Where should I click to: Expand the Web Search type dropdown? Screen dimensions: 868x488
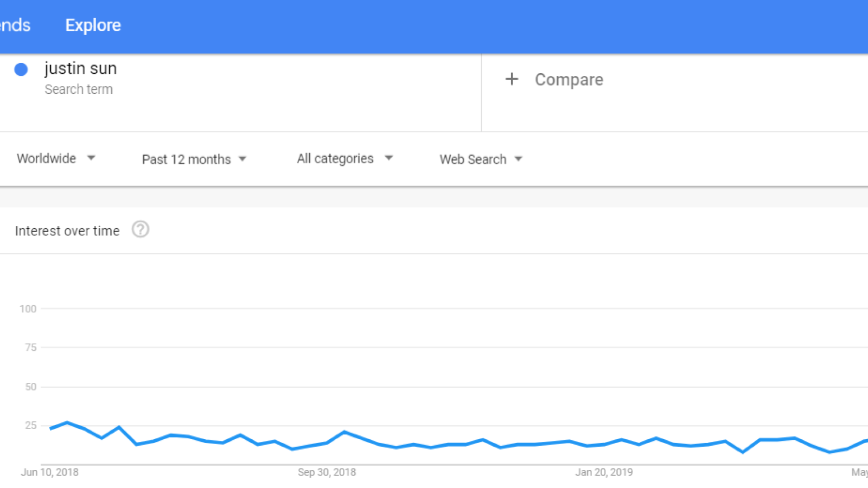click(481, 159)
